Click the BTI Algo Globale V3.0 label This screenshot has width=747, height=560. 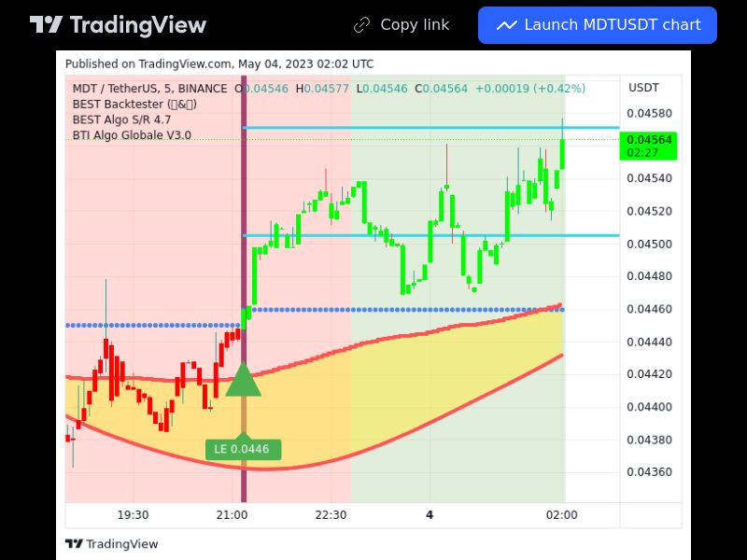pyautogui.click(x=132, y=135)
